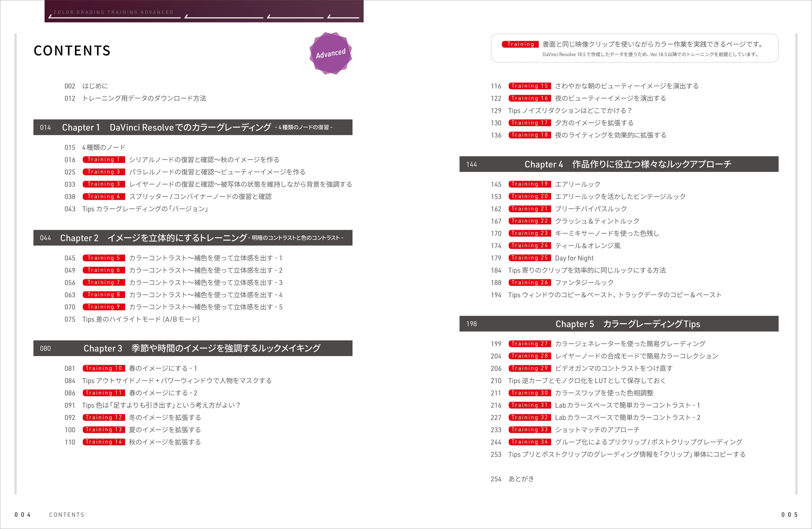Click the Chapter 3 heading bar
Viewport: 812px width, 529px height.
pos(193,348)
